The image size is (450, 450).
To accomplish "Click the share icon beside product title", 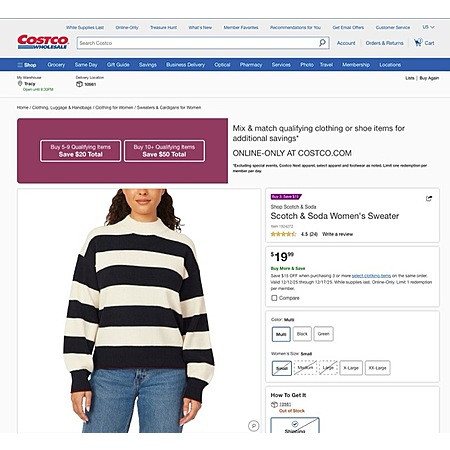I will coord(429,199).
